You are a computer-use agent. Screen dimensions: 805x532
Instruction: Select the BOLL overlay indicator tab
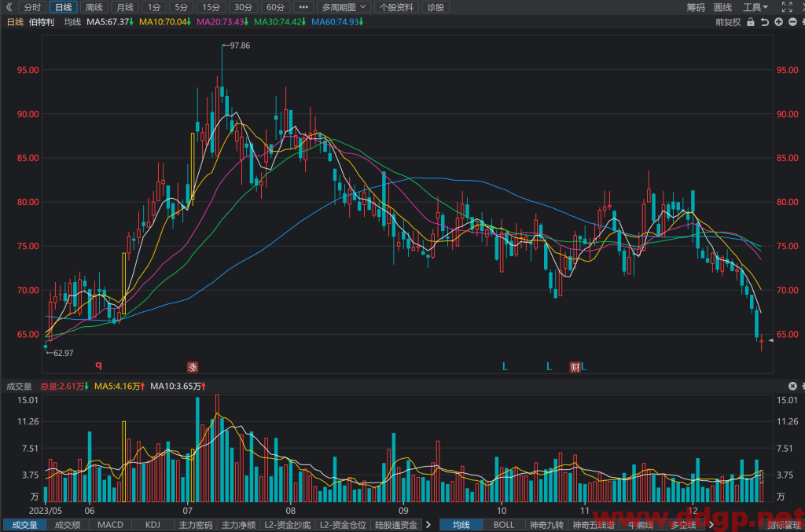504,525
